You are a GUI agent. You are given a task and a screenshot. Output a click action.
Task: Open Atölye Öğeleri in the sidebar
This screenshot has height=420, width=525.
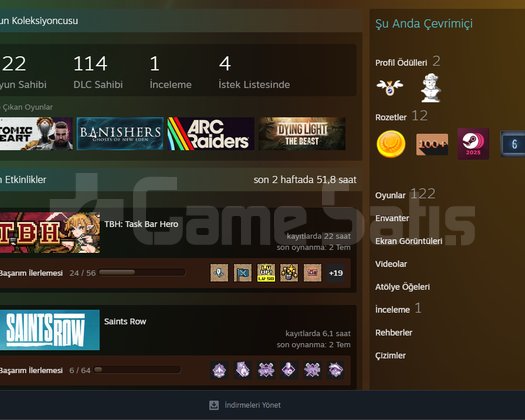point(402,287)
